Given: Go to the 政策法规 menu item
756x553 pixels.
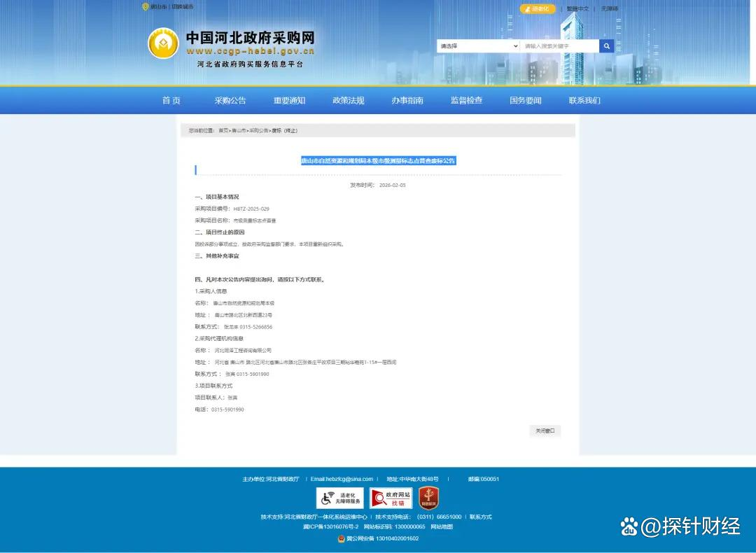Looking at the screenshot, I should coord(349,100).
